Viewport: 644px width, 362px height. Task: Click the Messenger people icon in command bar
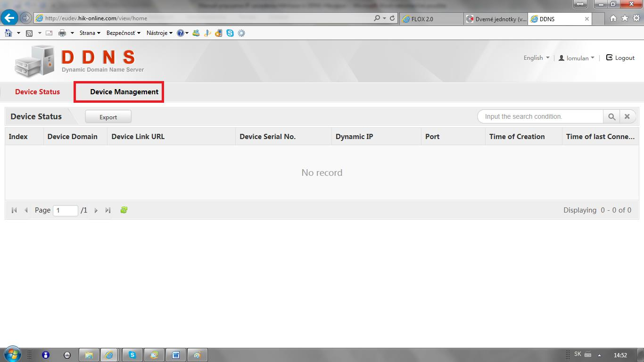click(196, 33)
